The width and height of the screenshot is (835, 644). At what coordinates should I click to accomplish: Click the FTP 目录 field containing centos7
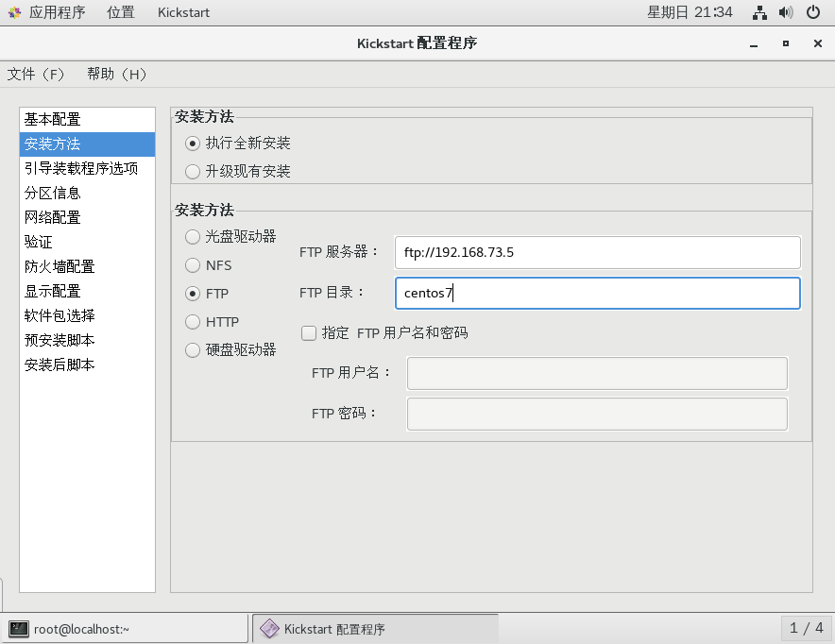coord(598,294)
